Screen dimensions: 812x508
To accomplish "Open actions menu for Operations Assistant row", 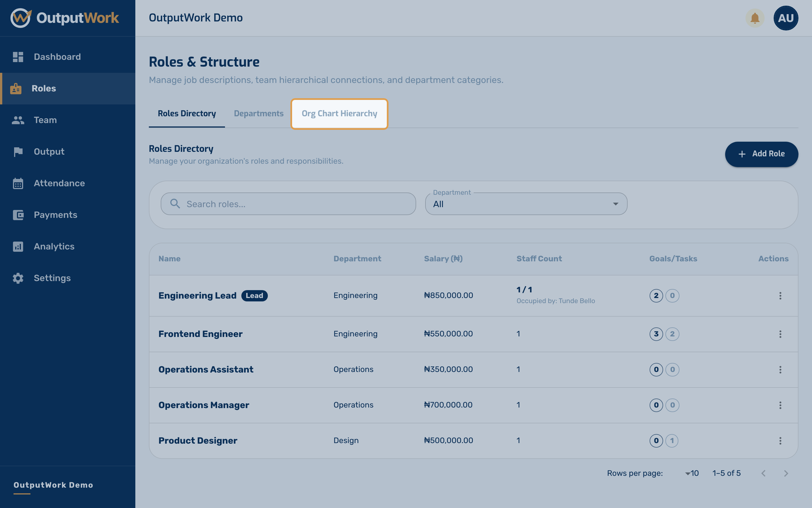I will (x=780, y=370).
